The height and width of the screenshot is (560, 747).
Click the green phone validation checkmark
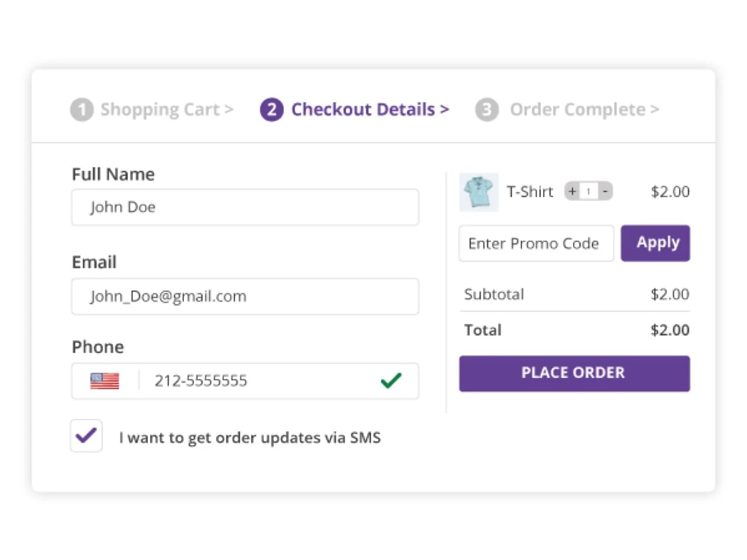point(391,381)
